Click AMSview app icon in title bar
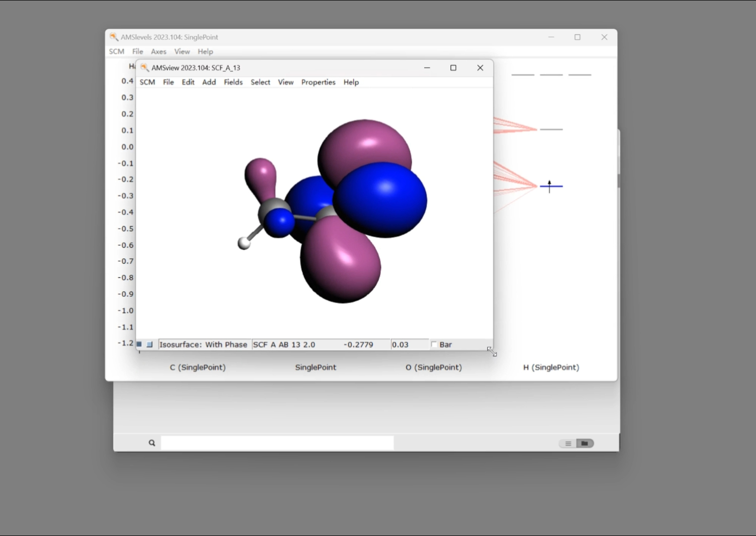 click(x=145, y=67)
